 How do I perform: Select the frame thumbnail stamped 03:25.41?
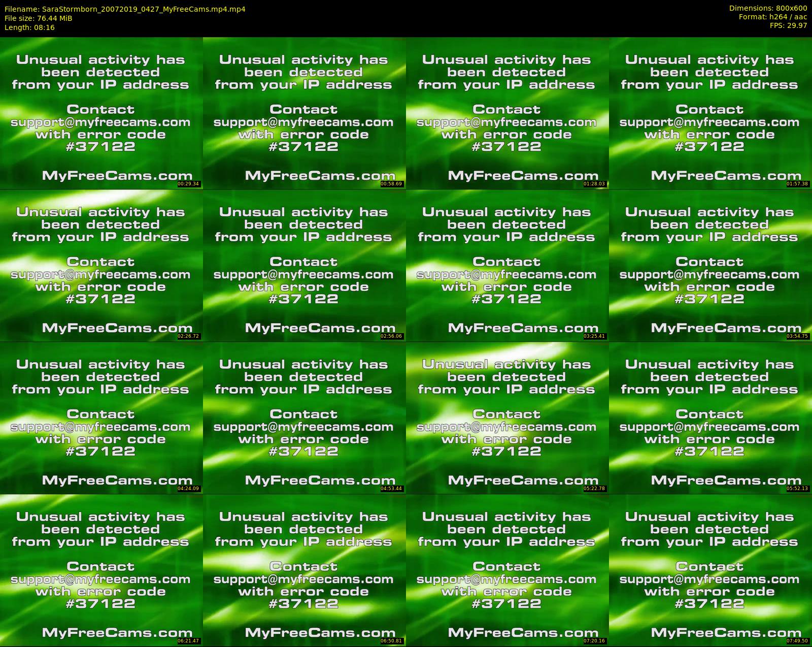pos(507,265)
